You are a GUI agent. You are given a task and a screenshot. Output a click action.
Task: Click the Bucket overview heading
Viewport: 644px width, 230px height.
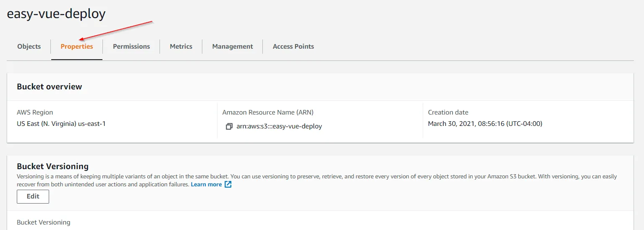[x=50, y=87]
